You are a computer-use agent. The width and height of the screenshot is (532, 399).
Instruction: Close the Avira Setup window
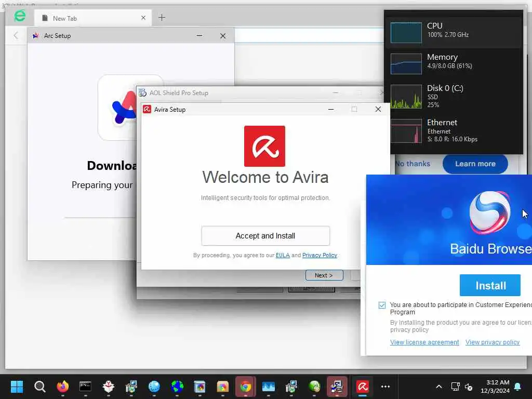[378, 109]
